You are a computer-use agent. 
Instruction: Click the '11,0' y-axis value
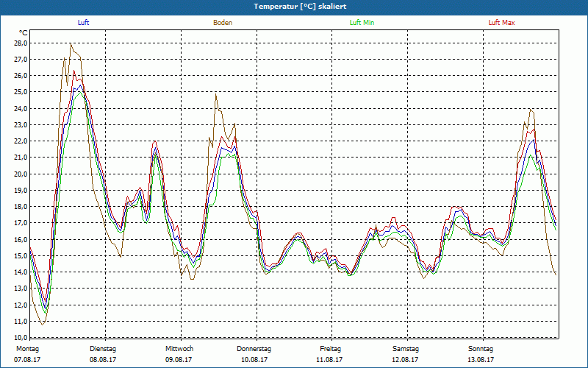click(21, 321)
